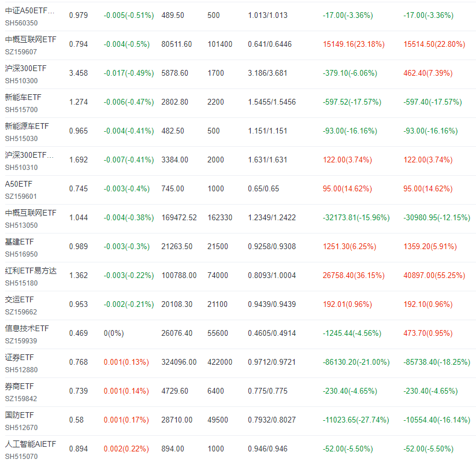
Task: Click price 0.979 in 中证A50ETF row
Action: pyautogui.click(x=79, y=15)
